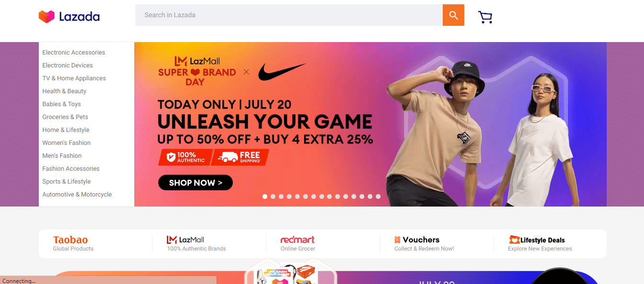Open the Vouchers ticket icon shortcut
644x284 pixels.
[x=397, y=240]
